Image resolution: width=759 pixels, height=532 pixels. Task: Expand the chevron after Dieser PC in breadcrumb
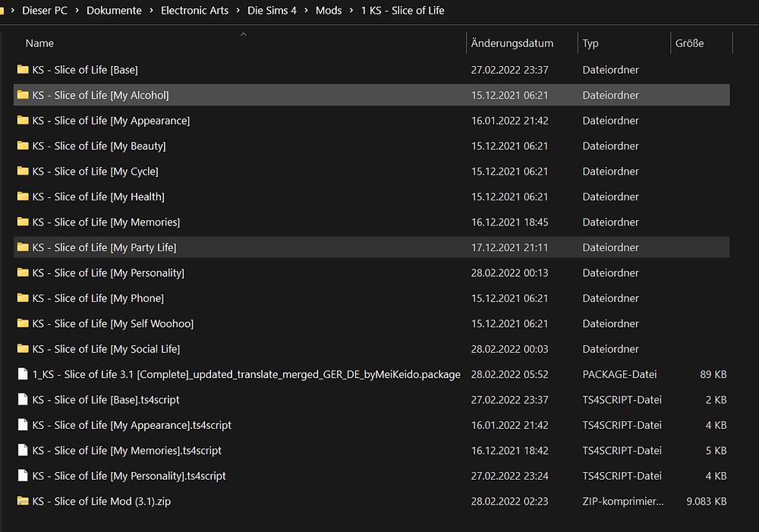coord(77,10)
